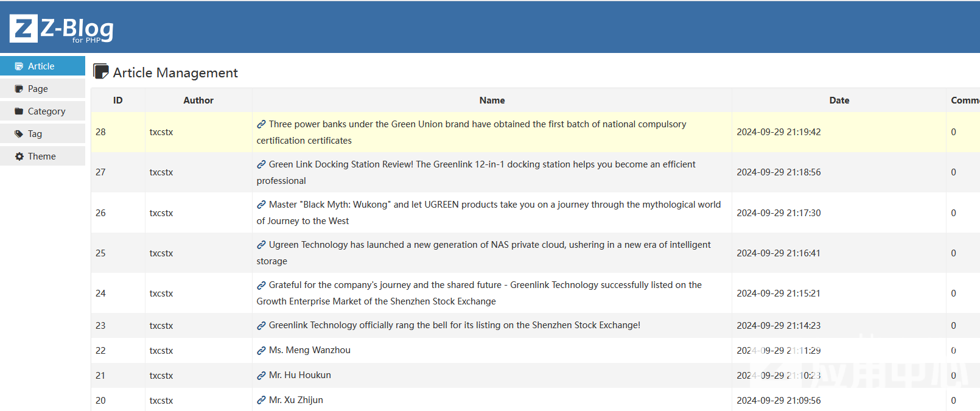The height and width of the screenshot is (411, 980).
Task: Click link icon beside Mr. Xu Zhijun
Action: 261,401
